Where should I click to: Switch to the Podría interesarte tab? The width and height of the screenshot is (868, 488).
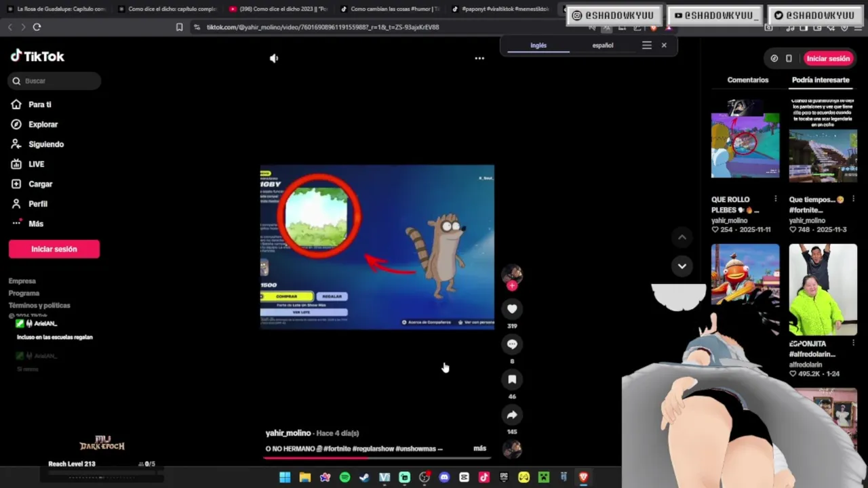(x=821, y=80)
